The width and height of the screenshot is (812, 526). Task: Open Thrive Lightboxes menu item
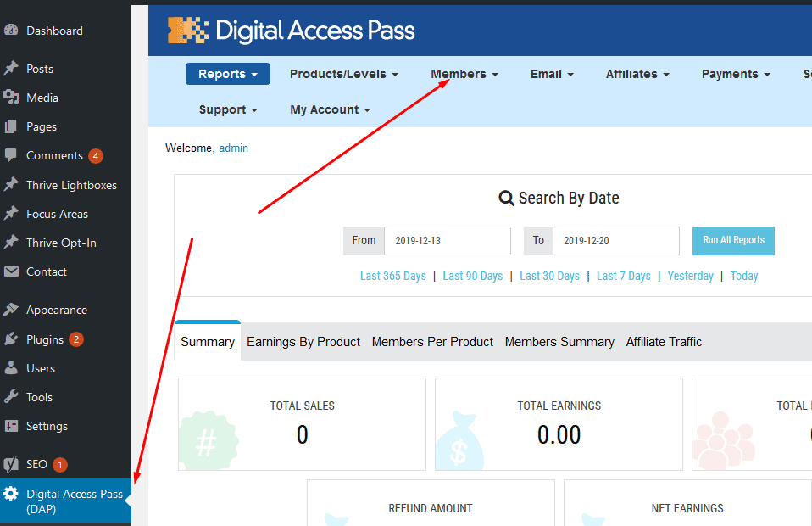pyautogui.click(x=71, y=185)
